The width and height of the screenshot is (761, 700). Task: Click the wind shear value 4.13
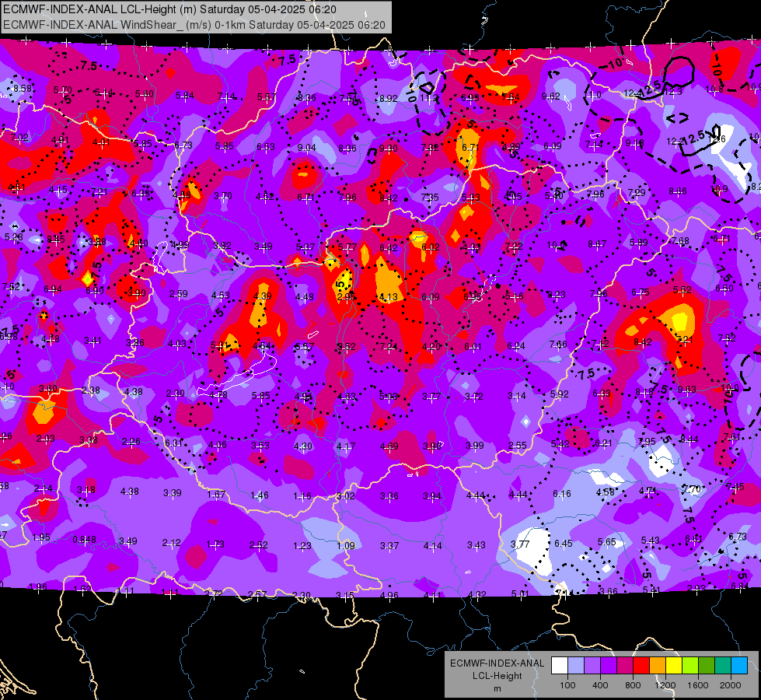388,297
